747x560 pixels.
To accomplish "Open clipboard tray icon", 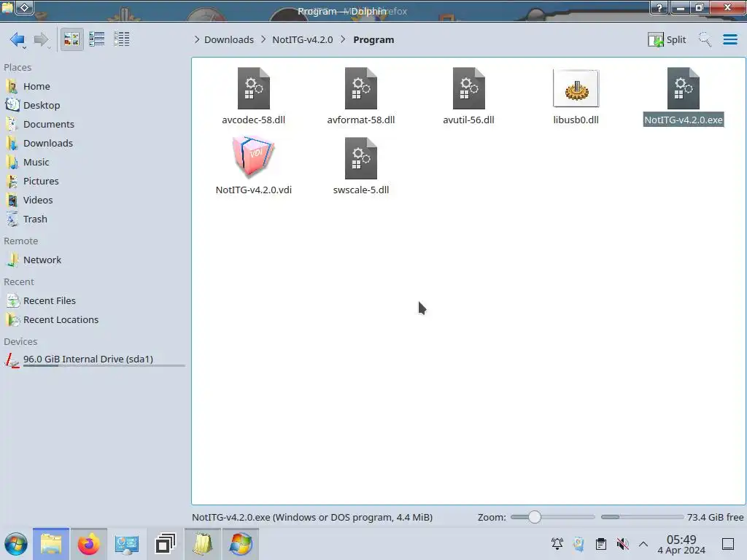I will coord(601,544).
